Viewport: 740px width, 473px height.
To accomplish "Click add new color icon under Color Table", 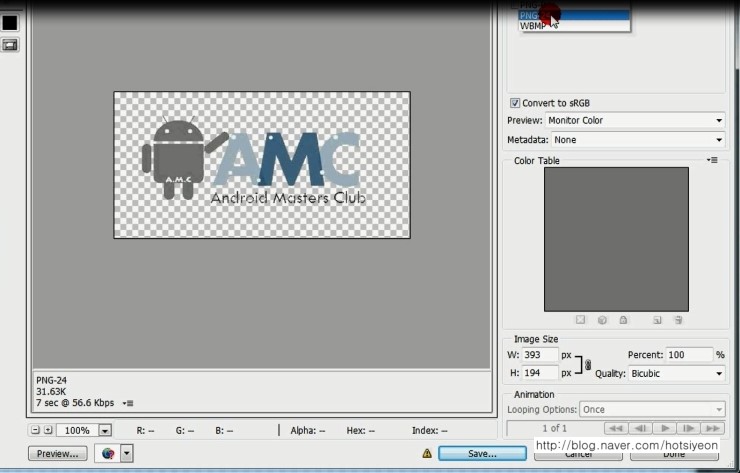I will [657, 320].
